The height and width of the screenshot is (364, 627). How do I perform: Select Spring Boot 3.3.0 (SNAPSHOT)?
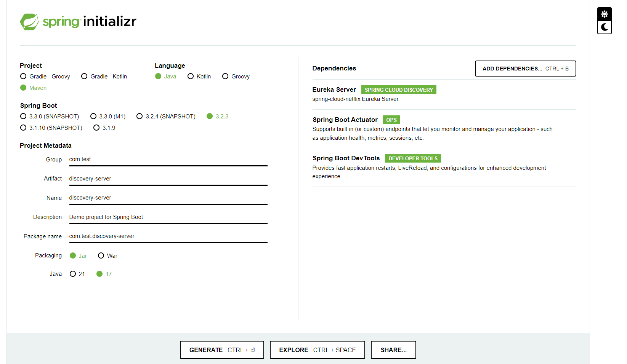[50, 117]
